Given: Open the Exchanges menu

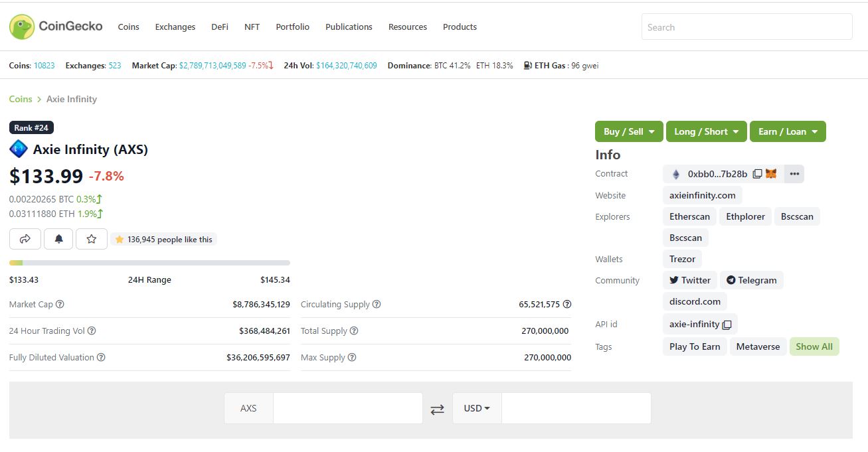Looking at the screenshot, I should point(175,27).
